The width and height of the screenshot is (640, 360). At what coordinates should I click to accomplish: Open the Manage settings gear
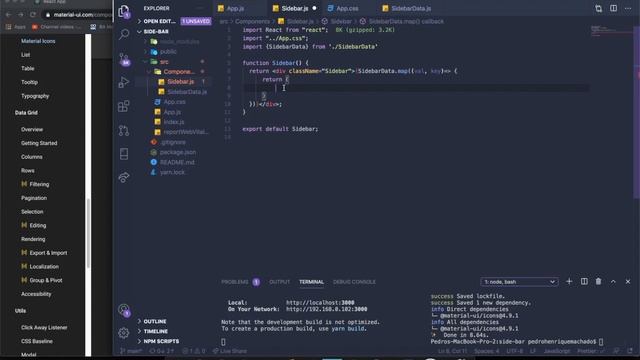pos(124,333)
